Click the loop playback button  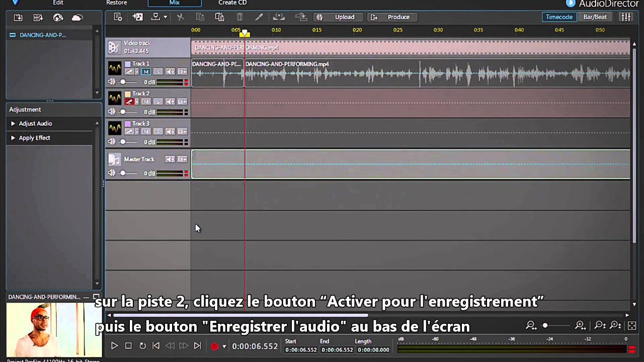142,346
